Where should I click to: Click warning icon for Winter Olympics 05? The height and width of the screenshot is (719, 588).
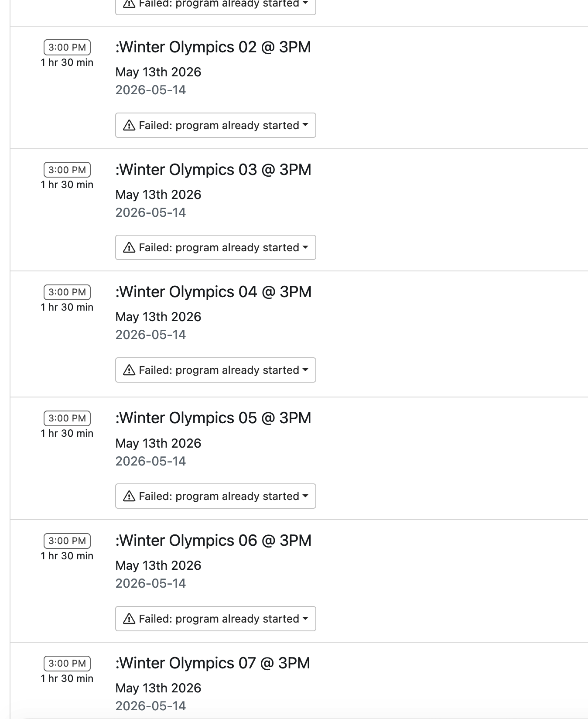pyautogui.click(x=129, y=496)
